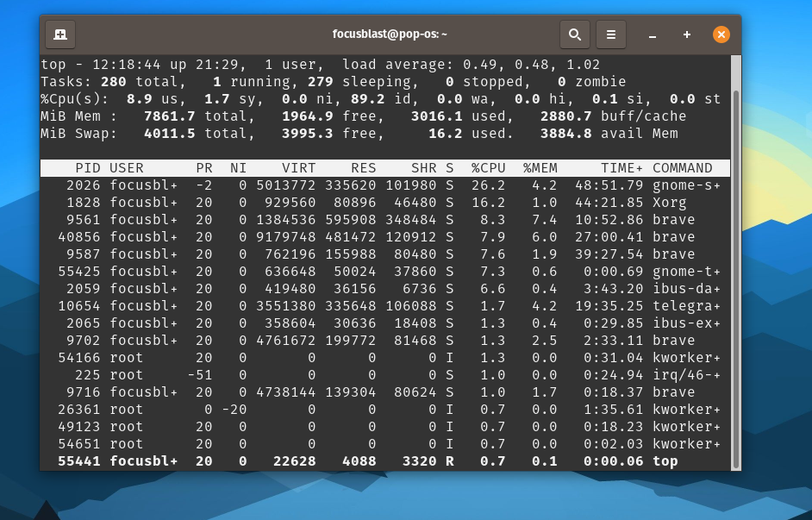Maximize the terminal using the plus button
This screenshot has width=812, height=520.
(x=687, y=34)
